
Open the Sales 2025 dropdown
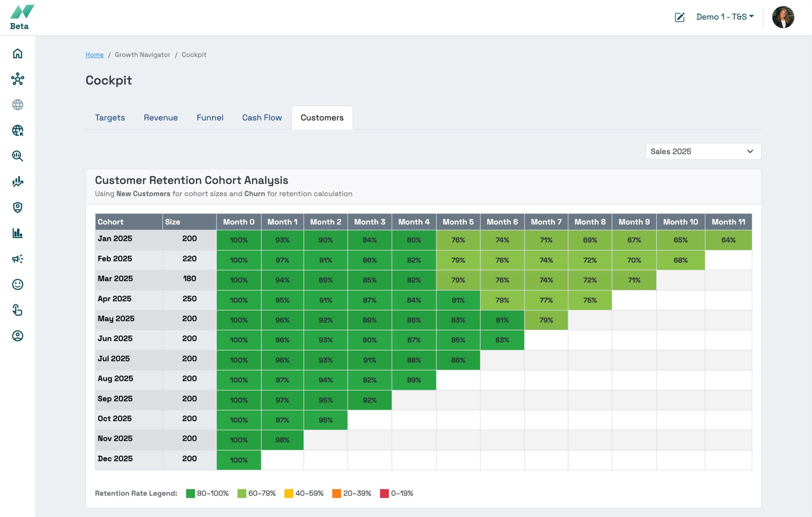[703, 151]
